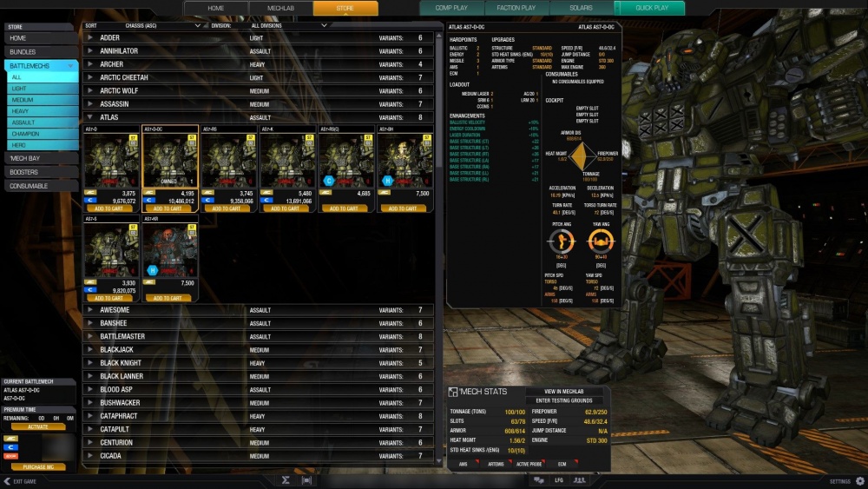
Task: Add AS7-KR to cart
Action: coord(168,298)
